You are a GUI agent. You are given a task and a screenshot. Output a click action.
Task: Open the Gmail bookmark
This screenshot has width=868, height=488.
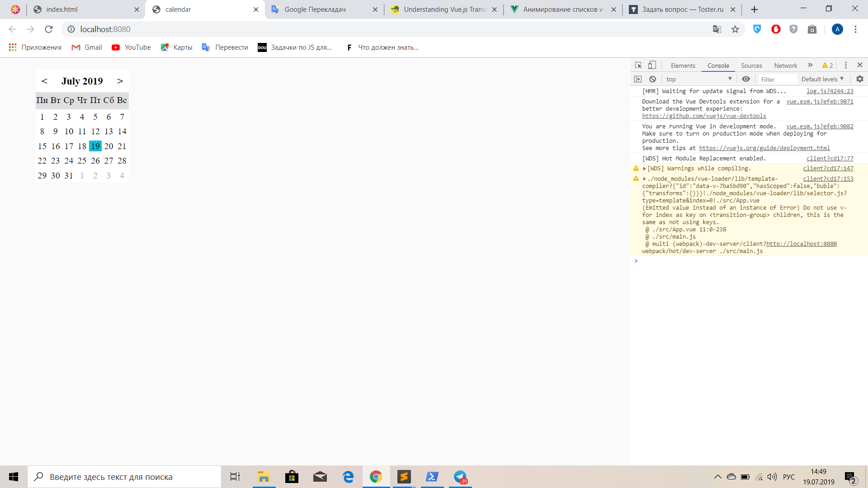[x=87, y=47]
